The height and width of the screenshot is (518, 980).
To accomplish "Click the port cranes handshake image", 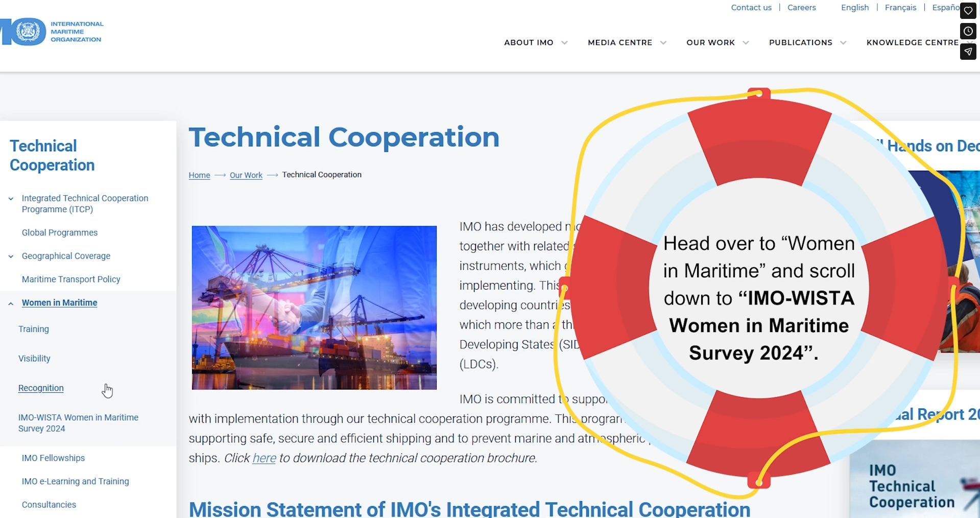I will [x=314, y=308].
